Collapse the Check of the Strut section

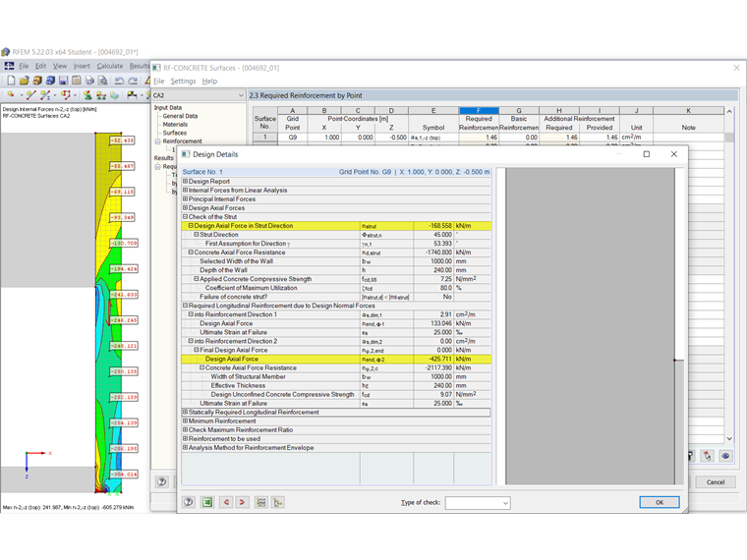click(186, 217)
